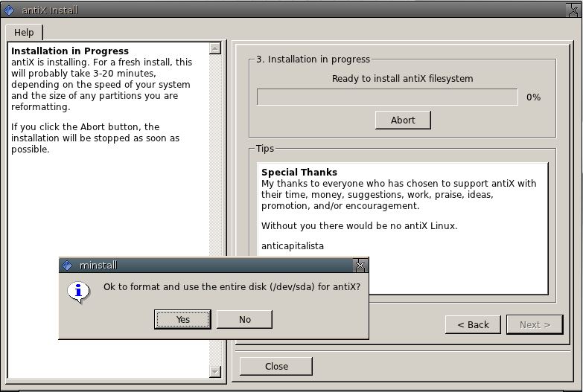583x392 pixels.
Task: Close the minstall dialog with X
Action: coord(360,266)
